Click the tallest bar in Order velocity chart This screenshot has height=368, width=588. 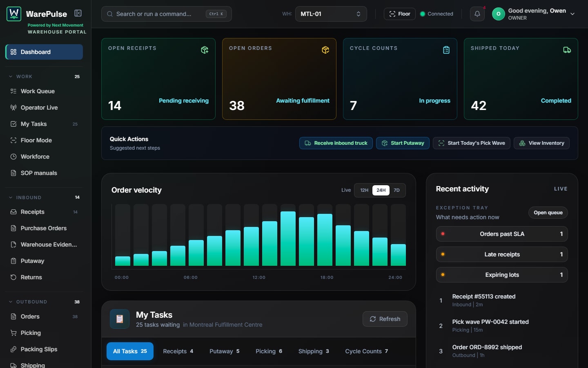tap(288, 238)
